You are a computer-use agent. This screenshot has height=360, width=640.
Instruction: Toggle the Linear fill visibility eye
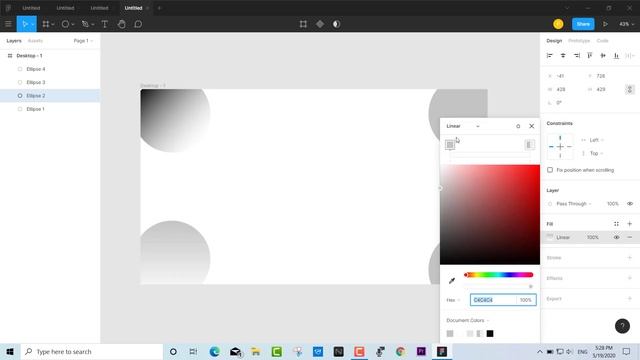point(616,237)
